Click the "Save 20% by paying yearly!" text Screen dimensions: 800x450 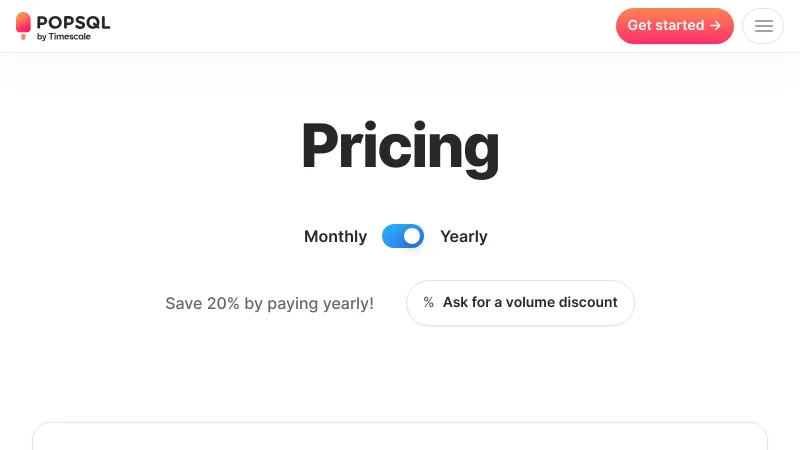pyautogui.click(x=269, y=303)
